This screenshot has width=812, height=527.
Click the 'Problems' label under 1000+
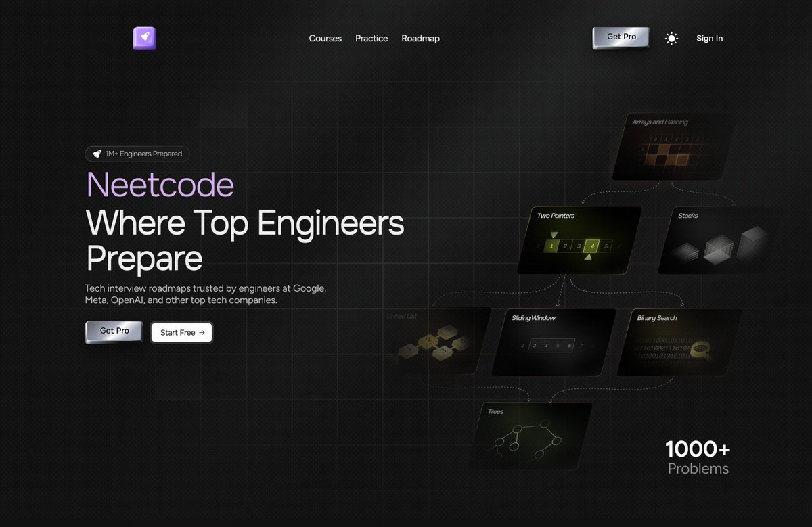[698, 469]
